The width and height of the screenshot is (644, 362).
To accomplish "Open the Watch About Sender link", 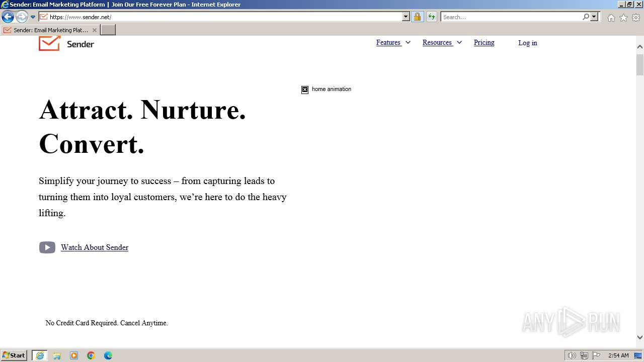I will [95, 247].
